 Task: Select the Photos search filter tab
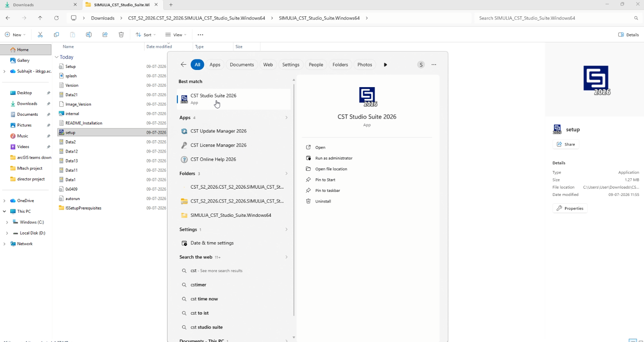coord(365,65)
